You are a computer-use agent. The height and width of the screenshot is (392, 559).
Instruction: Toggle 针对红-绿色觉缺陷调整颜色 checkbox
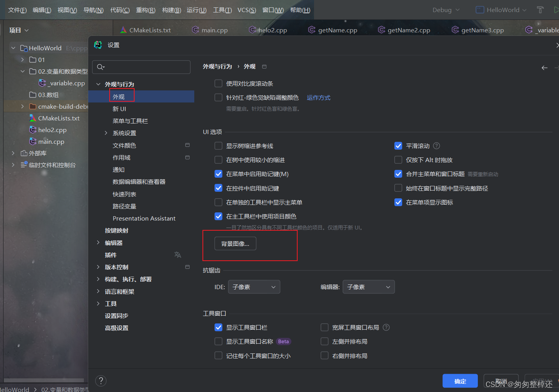[218, 97]
